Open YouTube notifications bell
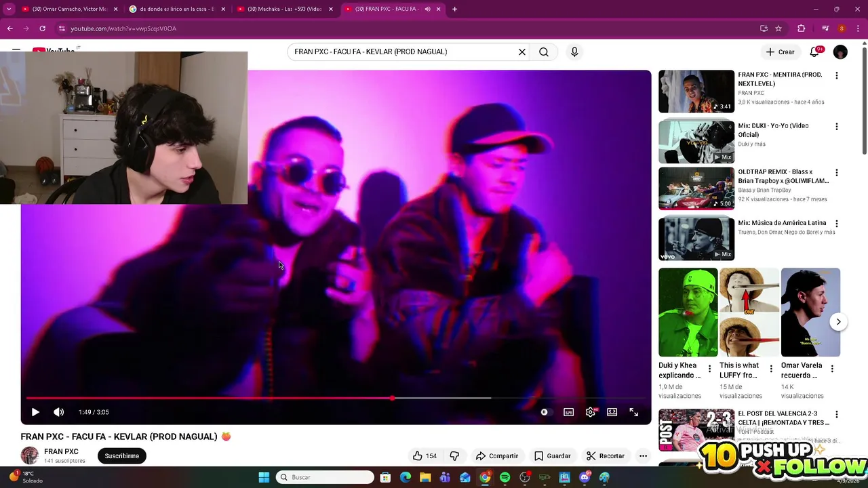The width and height of the screenshot is (868, 488). [814, 52]
